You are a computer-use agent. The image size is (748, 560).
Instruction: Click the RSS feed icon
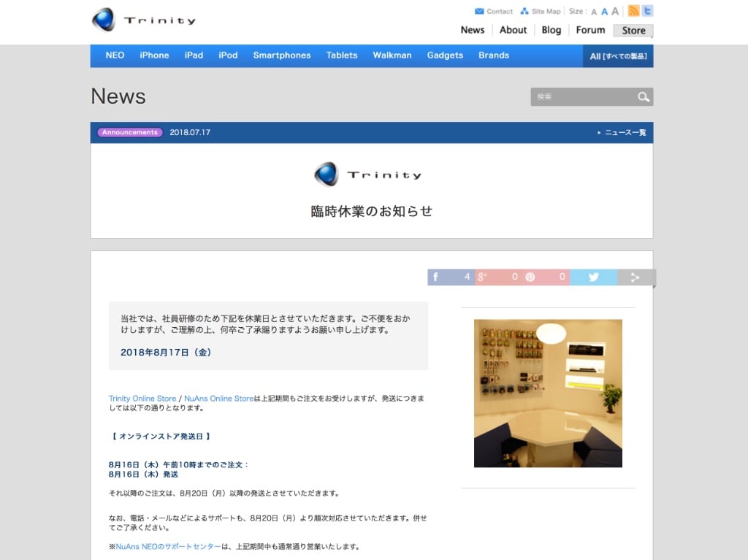tap(633, 11)
